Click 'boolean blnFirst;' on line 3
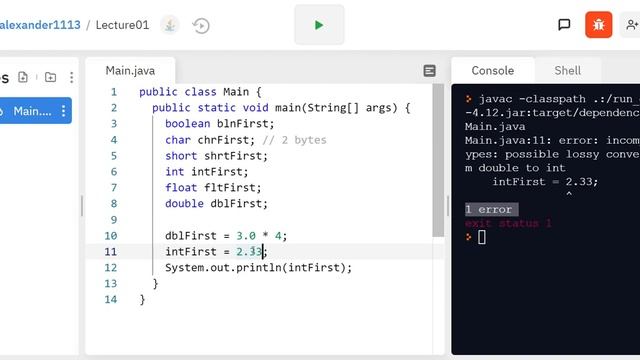The width and height of the screenshot is (640, 360). tap(220, 124)
